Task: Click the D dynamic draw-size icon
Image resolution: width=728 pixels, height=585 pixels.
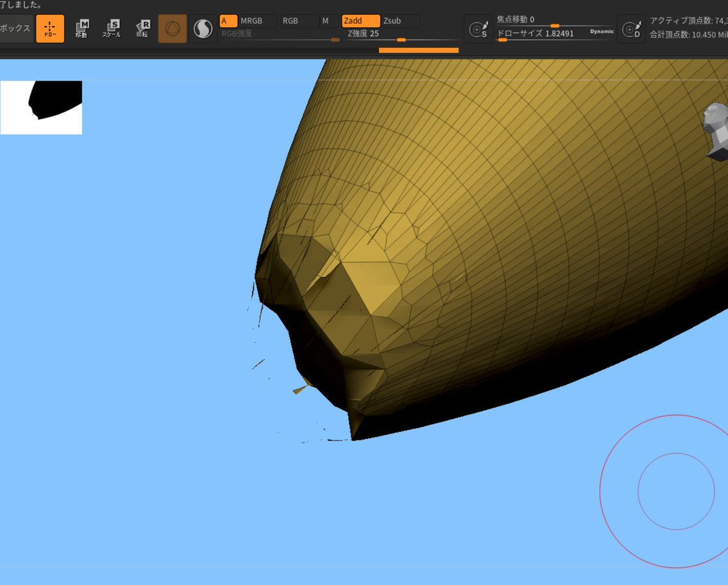Action: [632, 28]
